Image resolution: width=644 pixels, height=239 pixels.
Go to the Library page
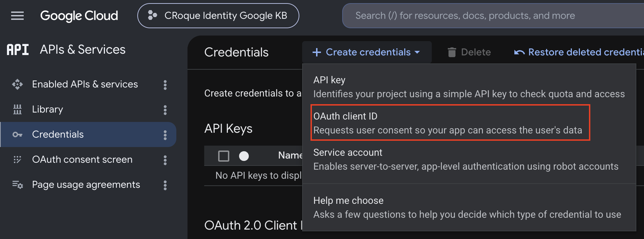47,109
